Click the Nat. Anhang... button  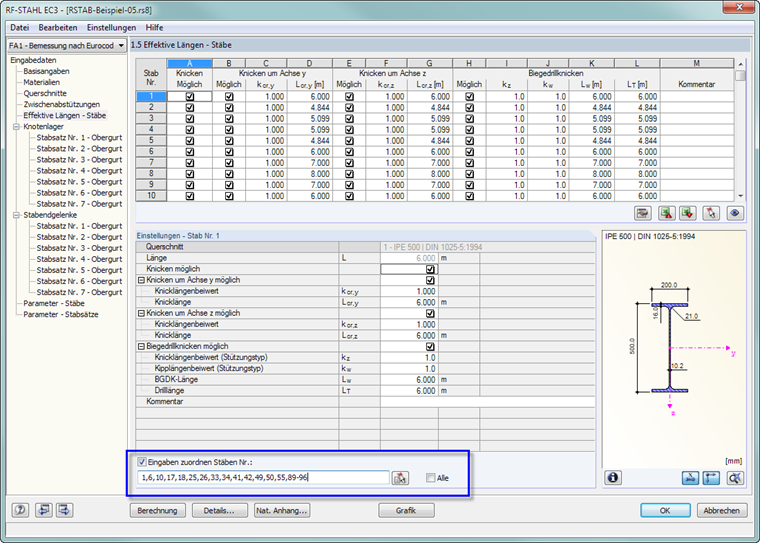click(x=282, y=511)
